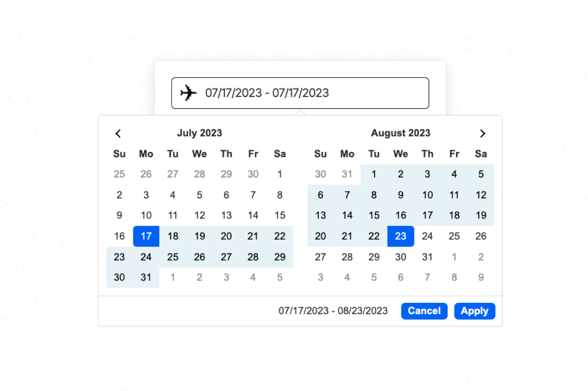Apply the selected date range

coord(474,311)
